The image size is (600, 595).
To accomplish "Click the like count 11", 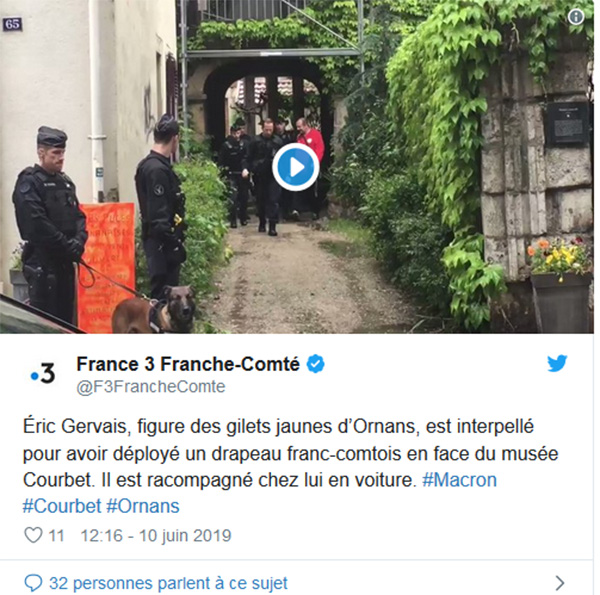I will click(56, 535).
